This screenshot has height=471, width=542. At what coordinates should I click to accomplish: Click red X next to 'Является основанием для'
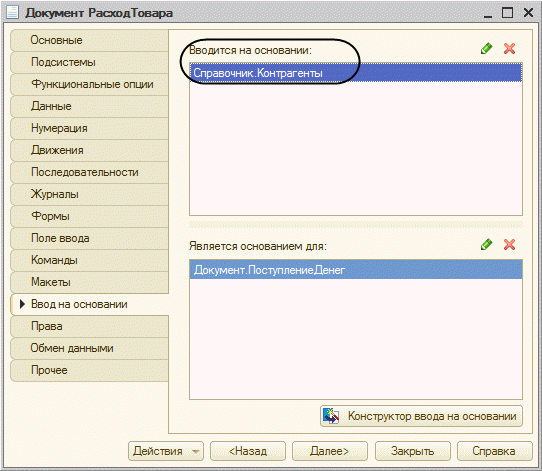coord(510,245)
